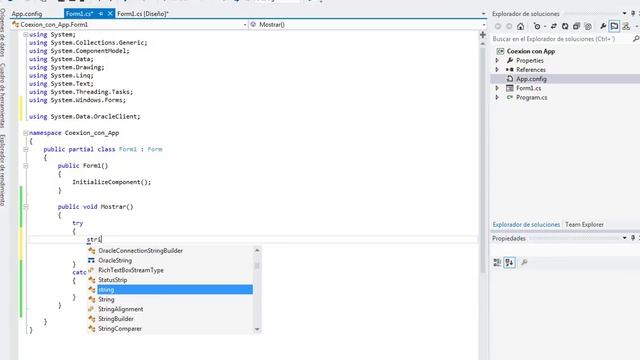
Task: Select the Form1.cs code tab
Action: click(x=80, y=13)
